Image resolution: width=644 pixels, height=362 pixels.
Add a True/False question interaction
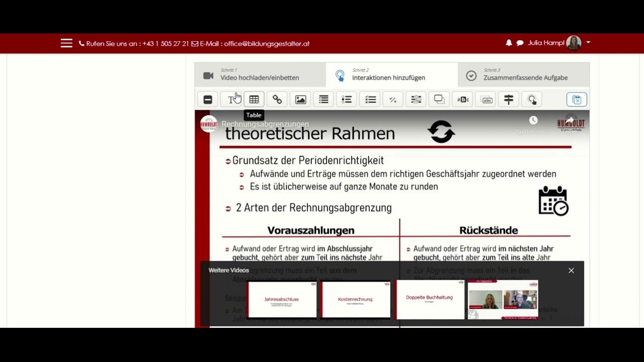[x=393, y=100]
